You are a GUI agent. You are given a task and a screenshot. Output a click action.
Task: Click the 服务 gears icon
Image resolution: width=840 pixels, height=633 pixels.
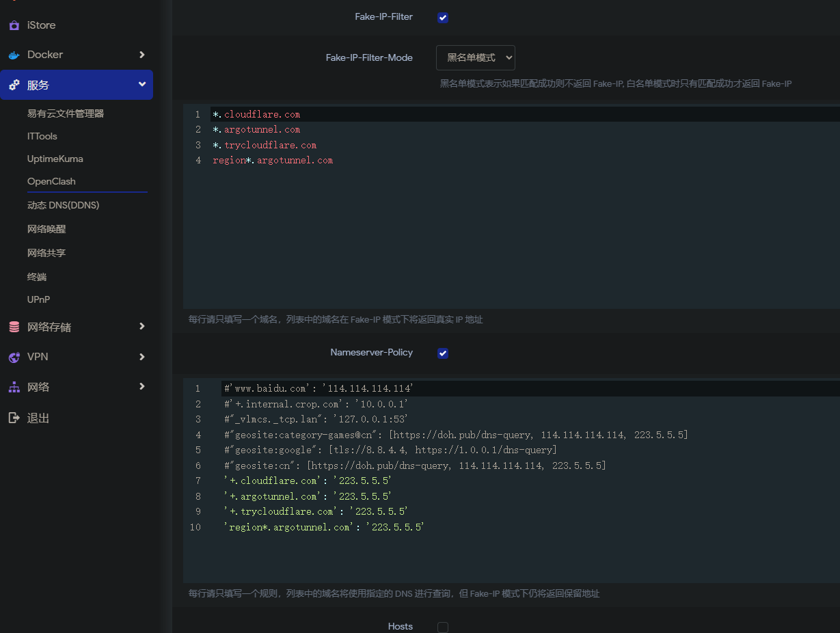pos(14,85)
